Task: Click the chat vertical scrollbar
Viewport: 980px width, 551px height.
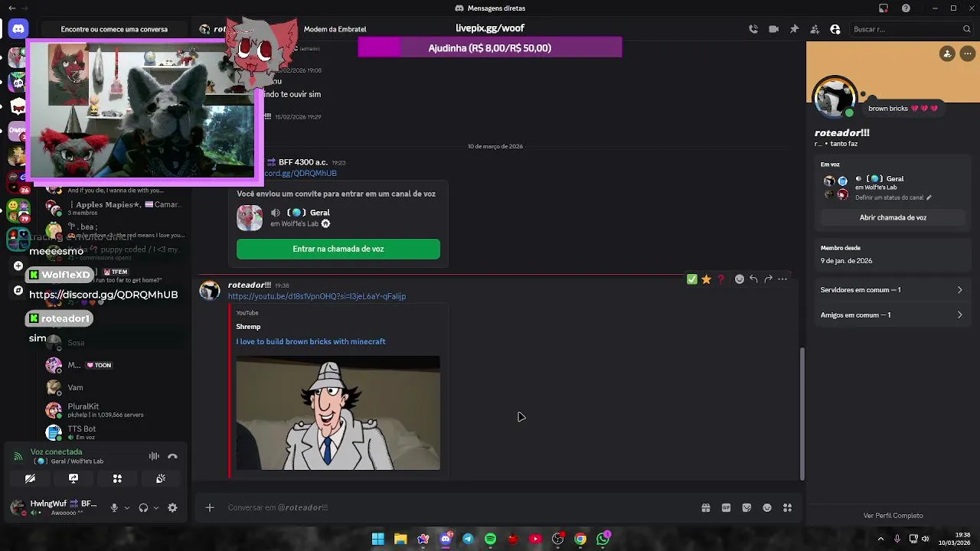Action: pyautogui.click(x=802, y=413)
